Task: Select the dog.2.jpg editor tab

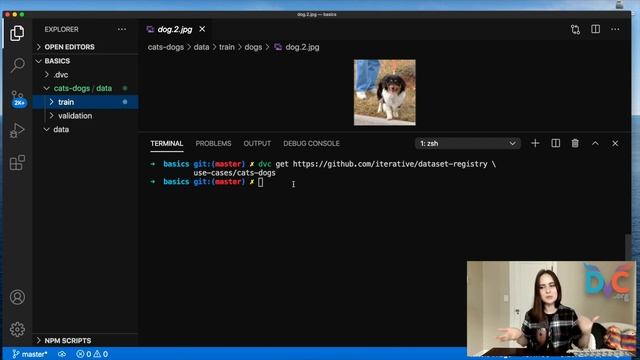Action: (176, 29)
